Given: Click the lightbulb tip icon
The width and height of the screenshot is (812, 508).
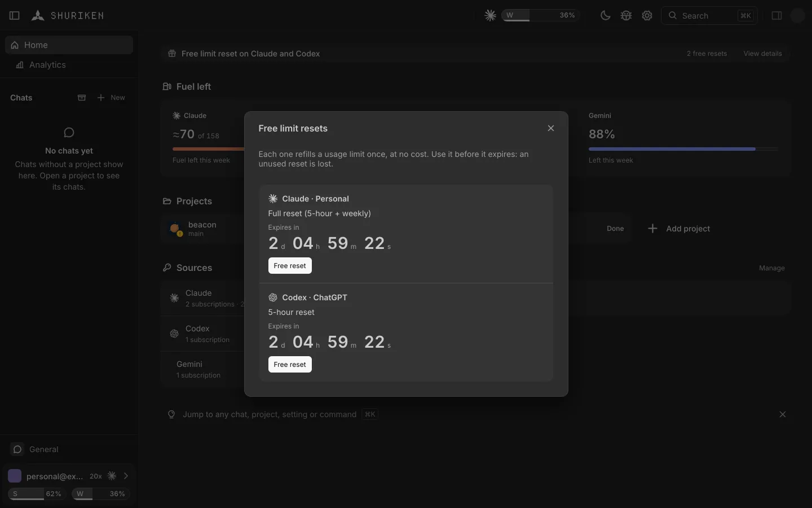Looking at the screenshot, I should 171,414.
